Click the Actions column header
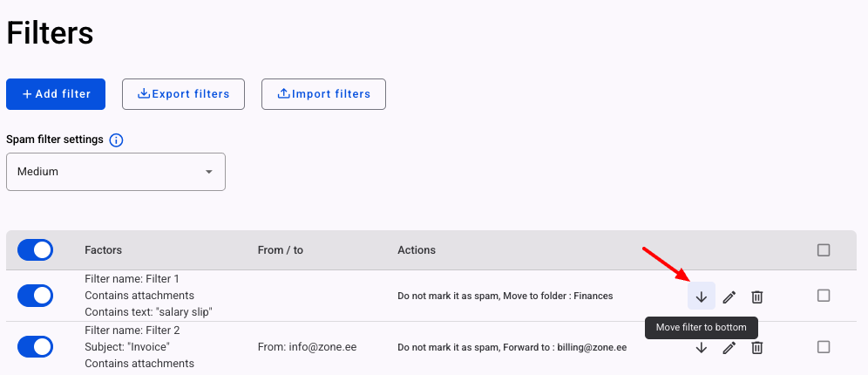 [x=417, y=250]
